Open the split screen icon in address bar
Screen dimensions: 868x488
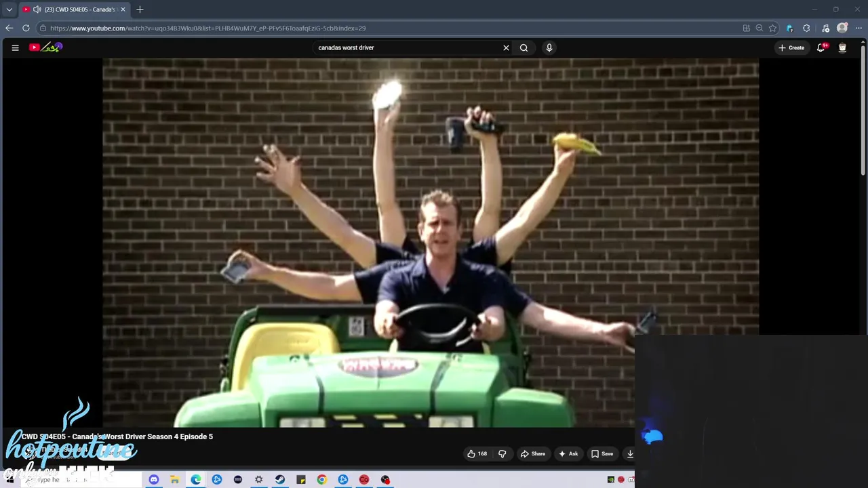click(747, 28)
